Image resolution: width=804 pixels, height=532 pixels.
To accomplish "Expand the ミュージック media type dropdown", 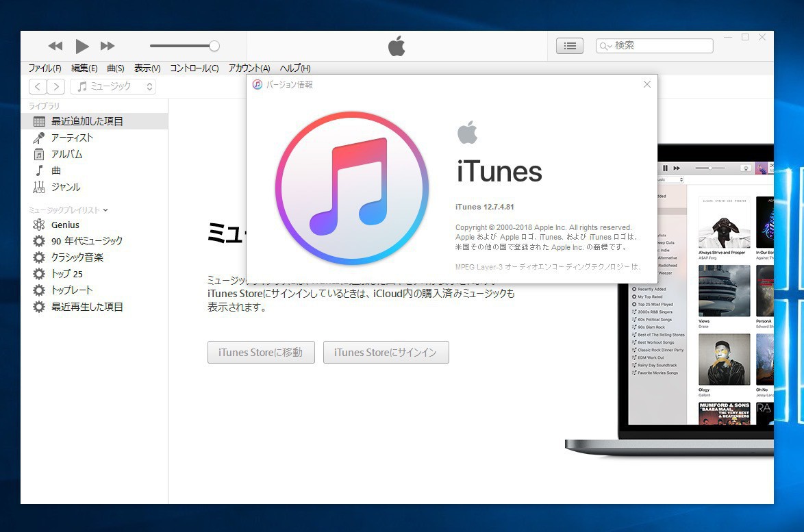I will click(113, 87).
